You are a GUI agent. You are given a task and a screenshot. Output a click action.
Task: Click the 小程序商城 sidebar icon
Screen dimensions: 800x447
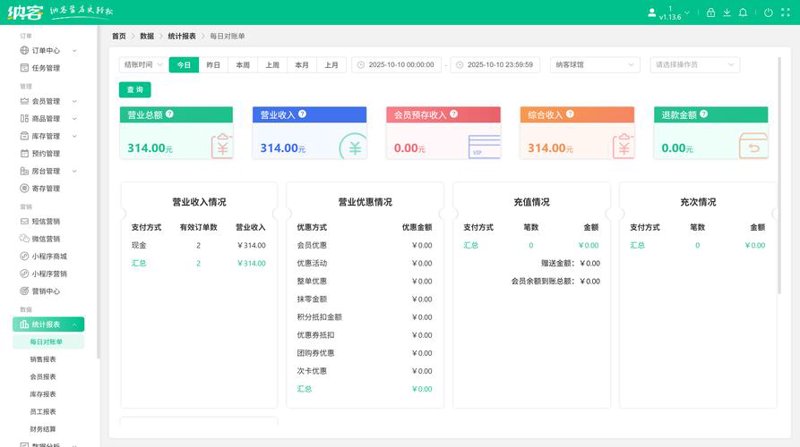tap(24, 256)
